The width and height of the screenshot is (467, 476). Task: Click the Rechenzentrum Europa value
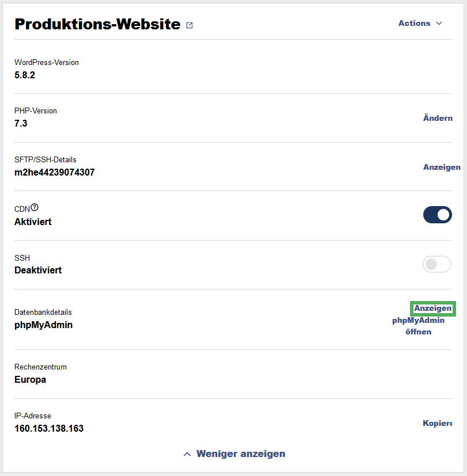[30, 380]
